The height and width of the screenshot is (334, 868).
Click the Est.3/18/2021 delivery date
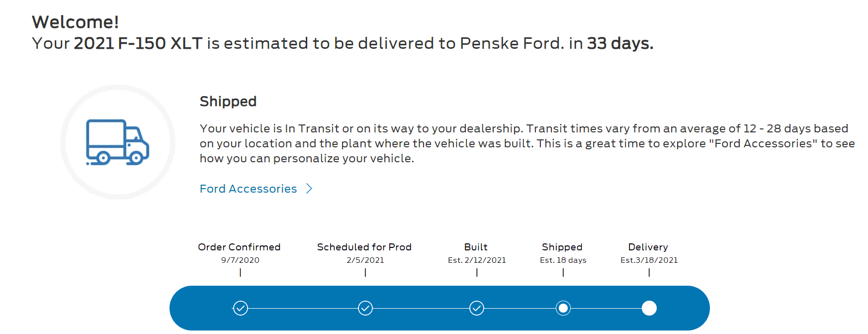click(x=649, y=259)
